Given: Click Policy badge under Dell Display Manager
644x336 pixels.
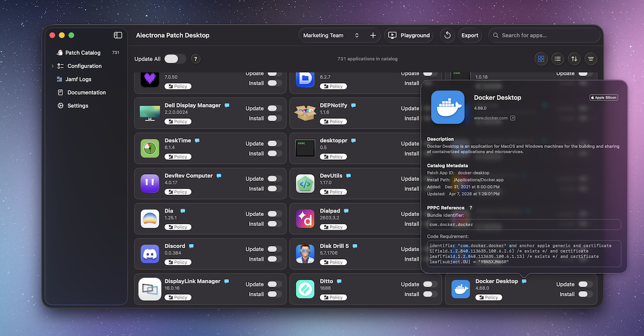Looking at the screenshot, I should point(178,122).
